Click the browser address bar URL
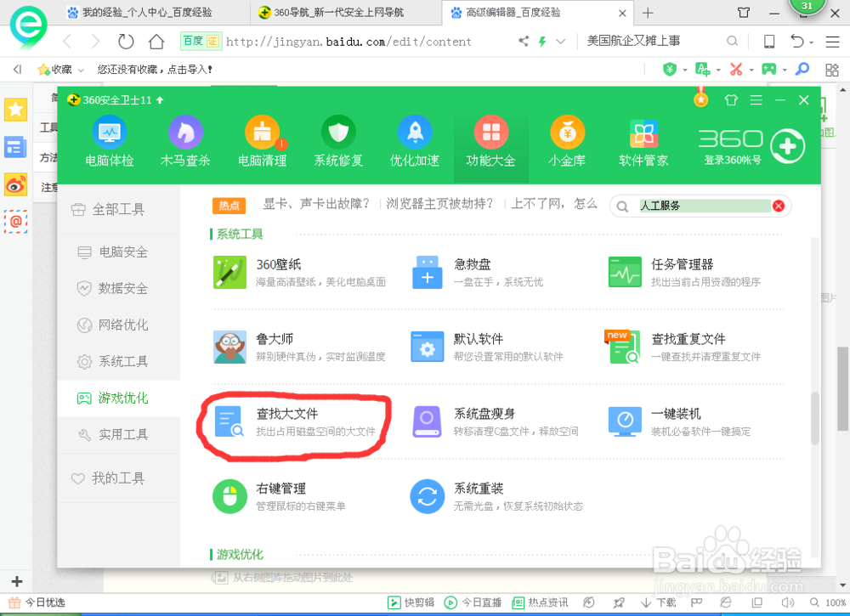The width and height of the screenshot is (850, 616). pyautogui.click(x=348, y=42)
